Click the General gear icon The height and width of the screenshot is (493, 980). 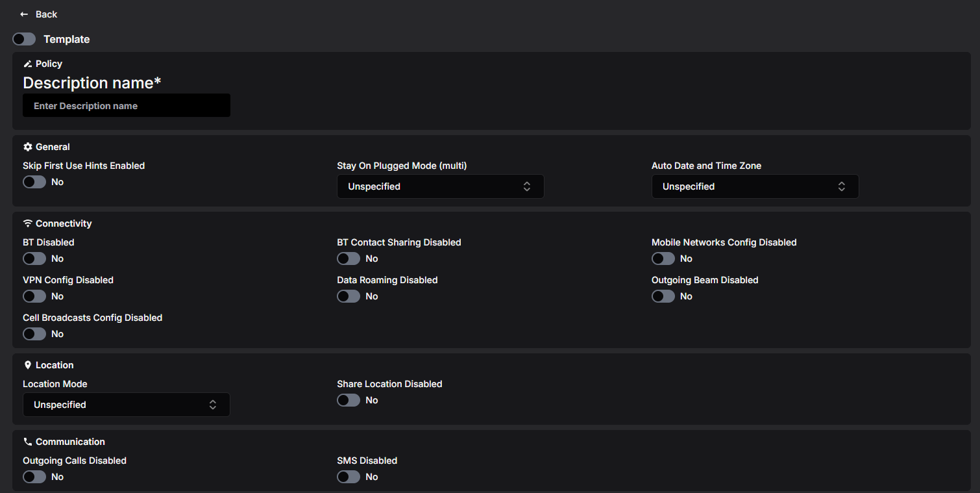[27, 147]
